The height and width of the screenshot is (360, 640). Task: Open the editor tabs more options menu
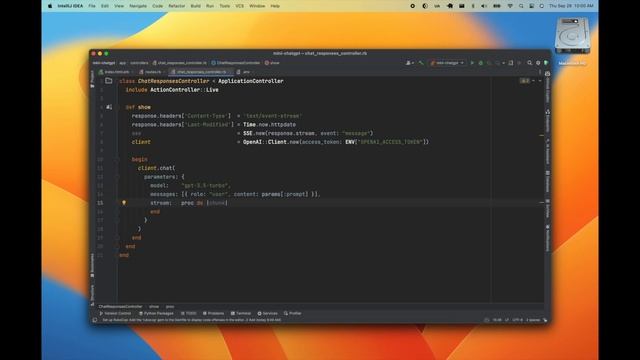pyautogui.click(x=540, y=72)
